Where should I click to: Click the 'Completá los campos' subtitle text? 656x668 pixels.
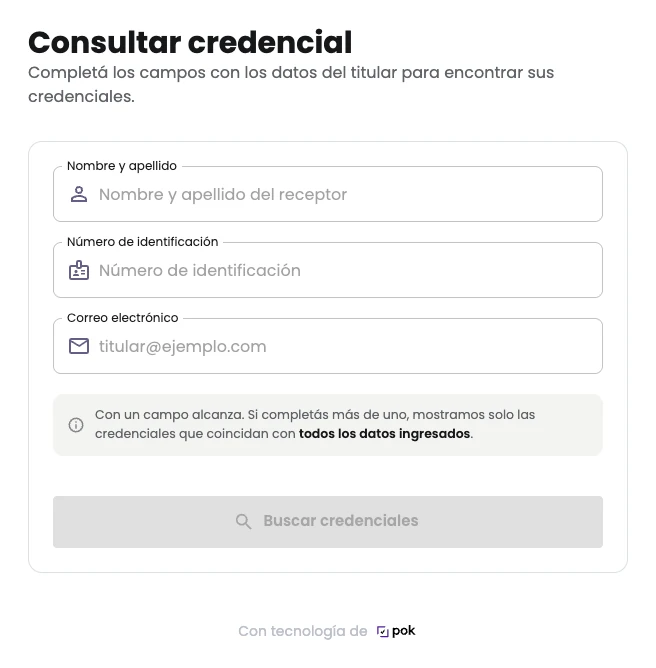[291, 84]
